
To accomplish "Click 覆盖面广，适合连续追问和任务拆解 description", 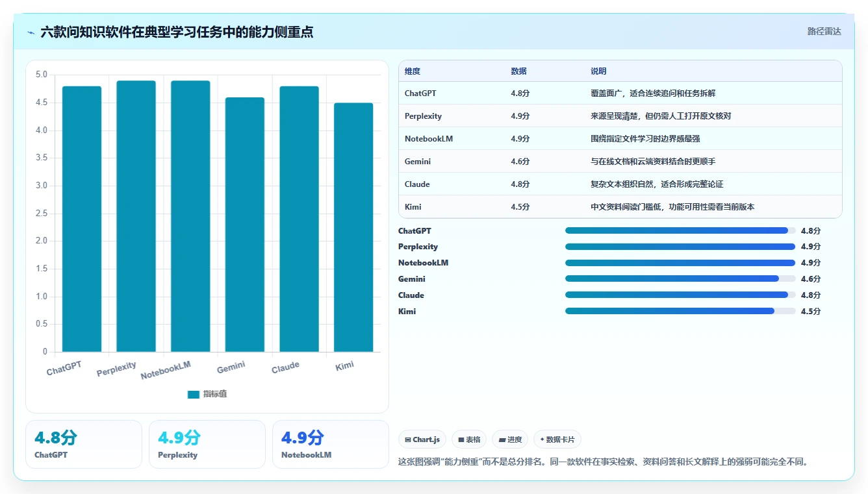I will [653, 93].
